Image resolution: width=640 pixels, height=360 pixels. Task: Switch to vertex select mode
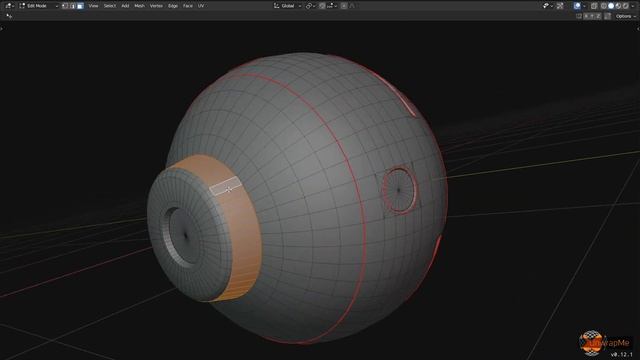65,6
